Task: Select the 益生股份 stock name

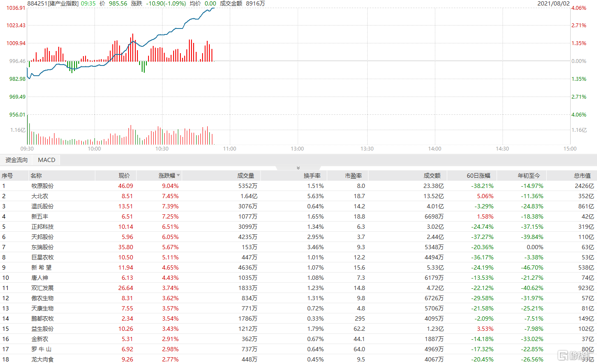Action: click(43, 329)
